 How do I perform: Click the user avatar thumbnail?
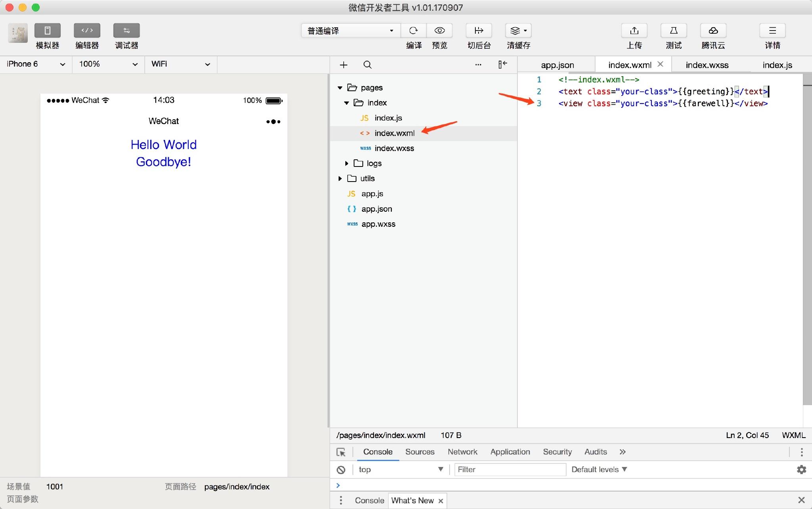click(x=18, y=33)
